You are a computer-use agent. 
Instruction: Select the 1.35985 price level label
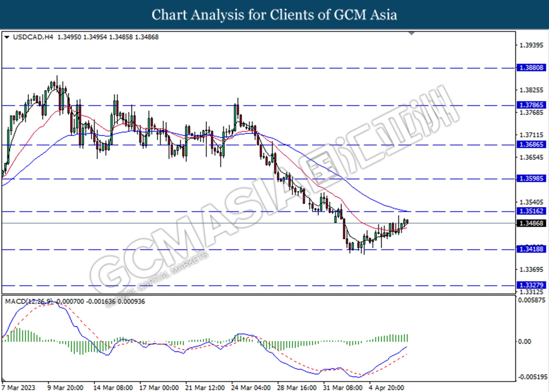[x=531, y=179]
